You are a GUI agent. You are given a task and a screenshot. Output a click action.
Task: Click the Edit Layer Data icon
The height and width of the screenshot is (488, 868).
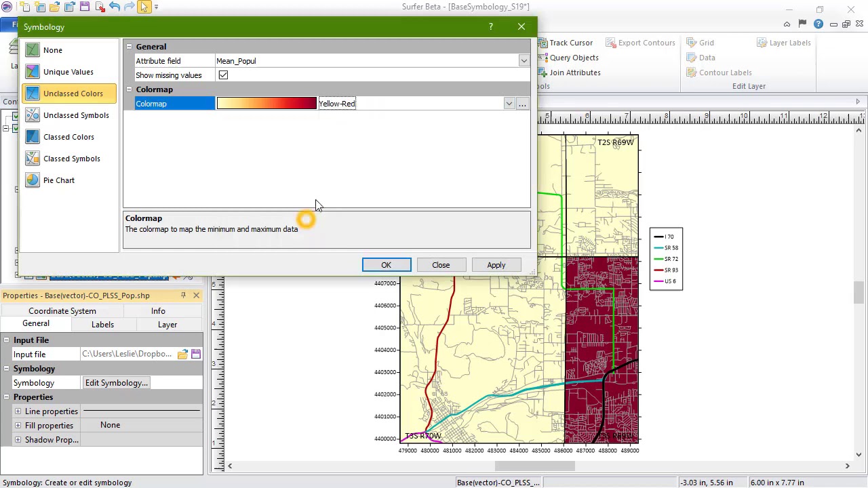(692, 58)
